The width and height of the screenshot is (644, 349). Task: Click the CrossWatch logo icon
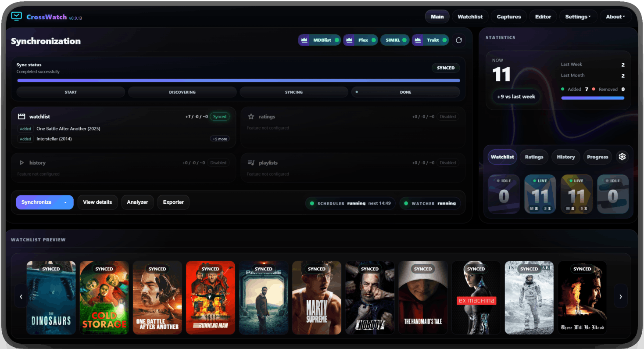pos(16,17)
